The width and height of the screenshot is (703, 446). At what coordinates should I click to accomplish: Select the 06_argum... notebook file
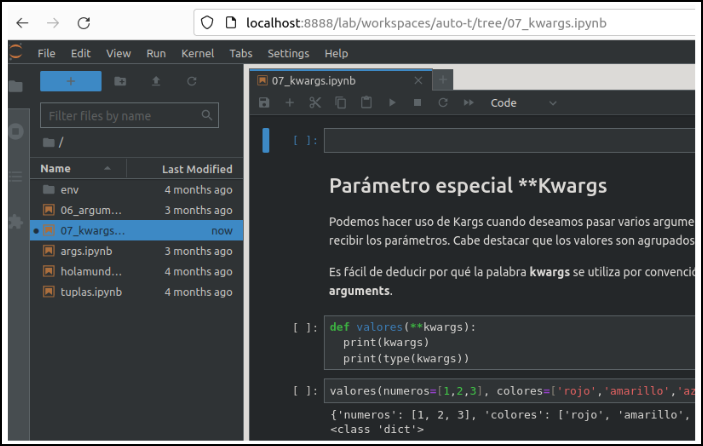[137, 210]
